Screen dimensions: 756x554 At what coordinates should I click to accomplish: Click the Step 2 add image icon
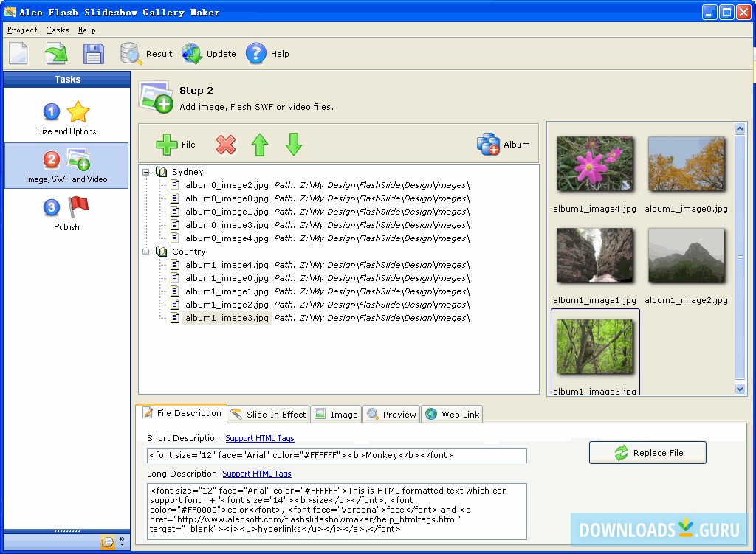pyautogui.click(x=156, y=98)
